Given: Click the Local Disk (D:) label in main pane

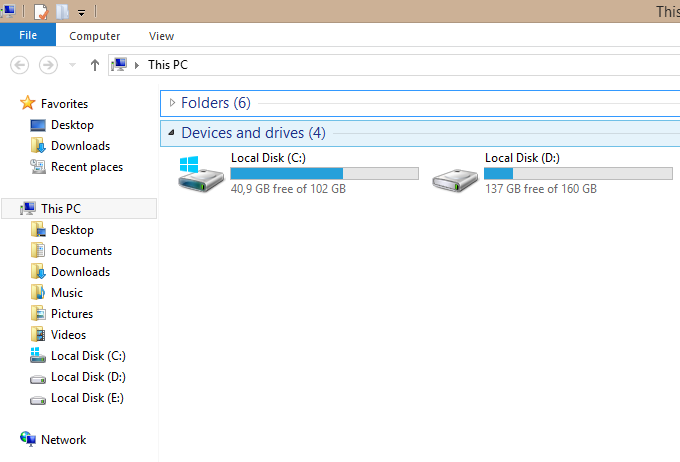Looking at the screenshot, I should [x=522, y=158].
